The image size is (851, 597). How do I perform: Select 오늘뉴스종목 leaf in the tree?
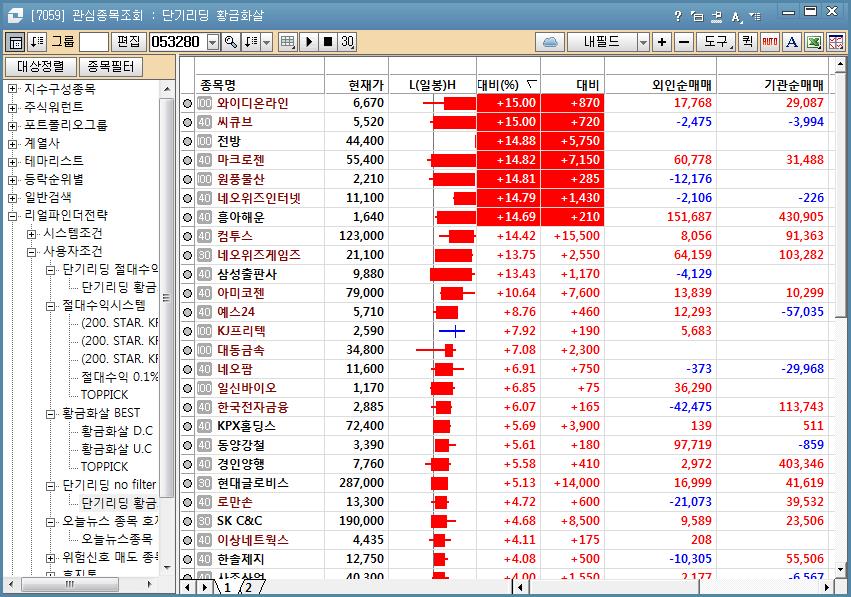(x=117, y=539)
